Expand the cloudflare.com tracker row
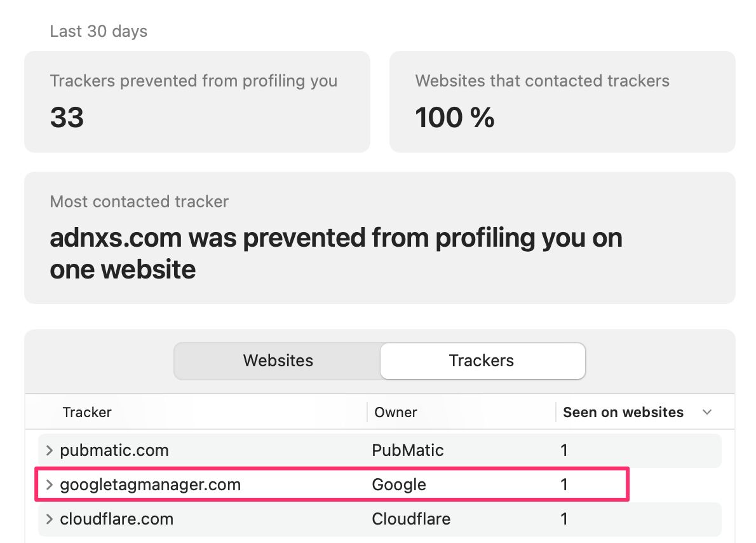 point(49,519)
